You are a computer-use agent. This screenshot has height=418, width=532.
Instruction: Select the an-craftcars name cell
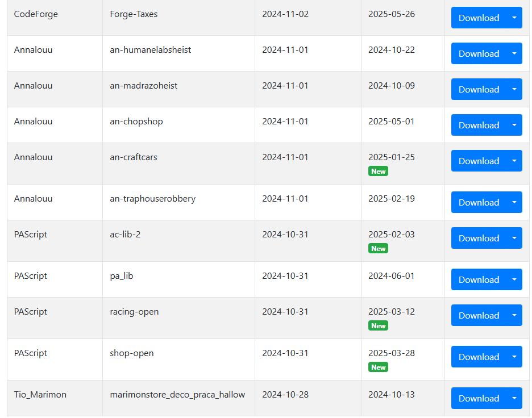coord(179,164)
